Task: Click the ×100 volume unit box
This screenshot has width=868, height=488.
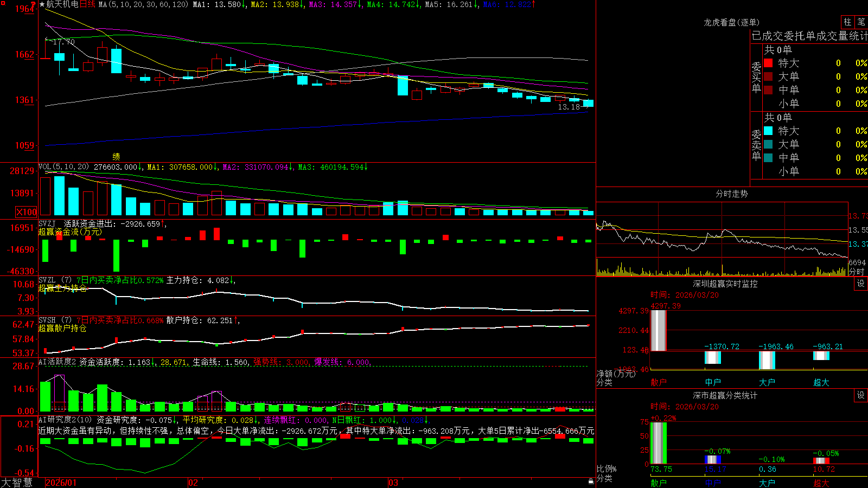Action: point(27,212)
